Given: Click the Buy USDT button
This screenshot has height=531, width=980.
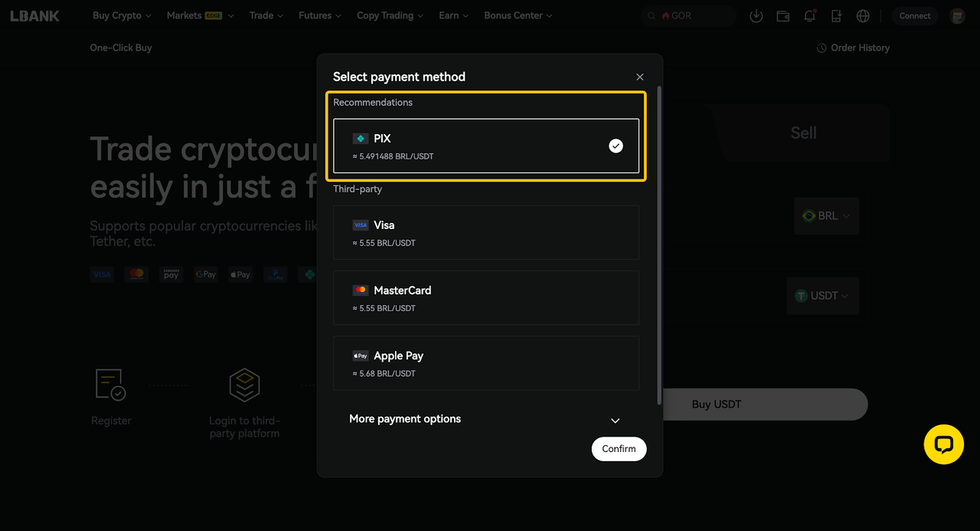Looking at the screenshot, I should click(x=717, y=405).
